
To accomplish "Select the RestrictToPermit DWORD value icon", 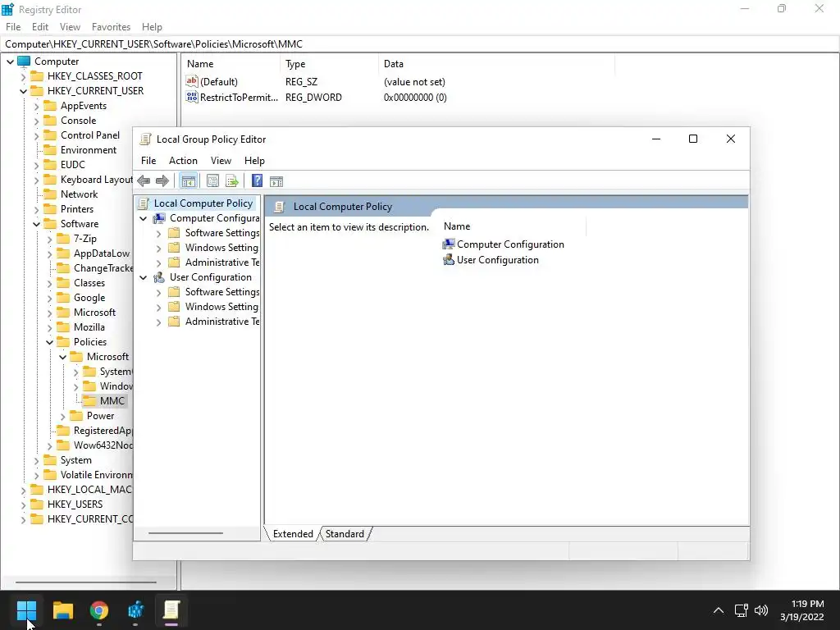I will 192,97.
